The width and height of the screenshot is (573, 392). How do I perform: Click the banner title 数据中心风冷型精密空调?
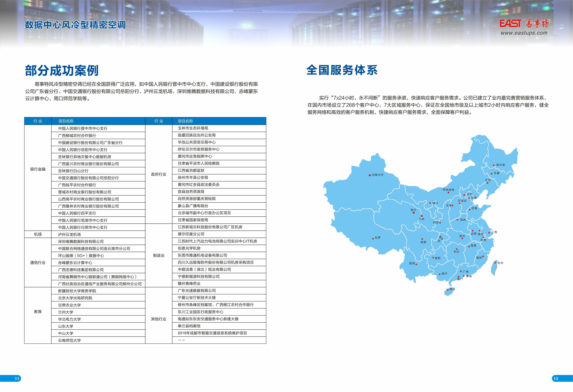tap(75, 25)
